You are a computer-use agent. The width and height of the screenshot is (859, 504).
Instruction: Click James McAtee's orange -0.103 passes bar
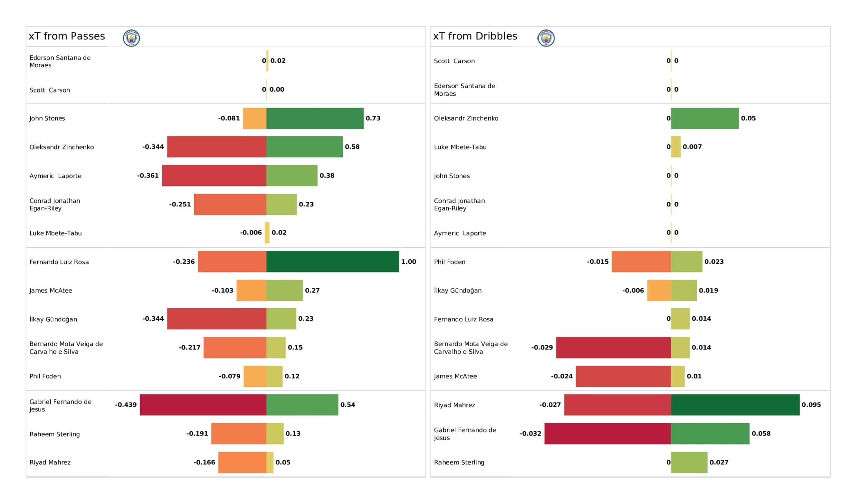[252, 291]
